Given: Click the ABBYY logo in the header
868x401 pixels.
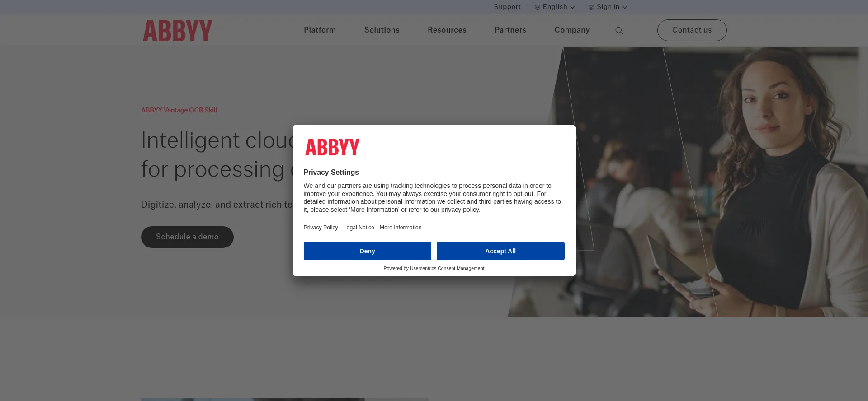Looking at the screenshot, I should coord(177,30).
